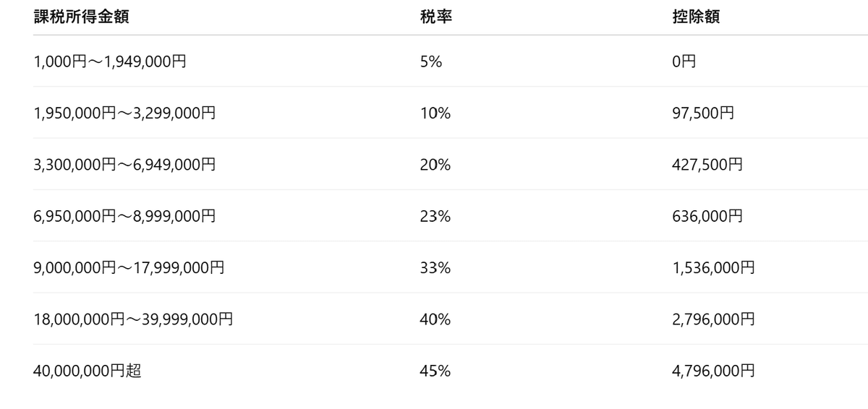Screen dimensions: 868x409
Task: Click the 636,000円 deduction amount
Action: pos(707,216)
